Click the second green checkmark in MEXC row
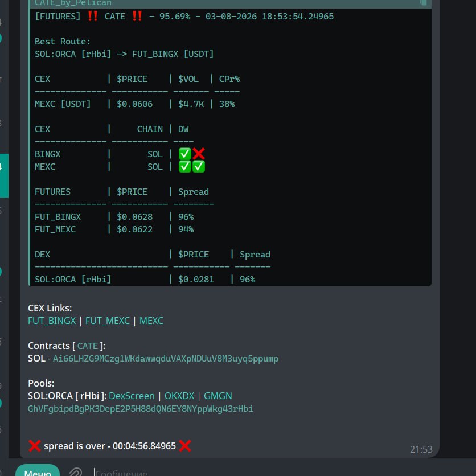The height and width of the screenshot is (476, 476). tap(199, 167)
